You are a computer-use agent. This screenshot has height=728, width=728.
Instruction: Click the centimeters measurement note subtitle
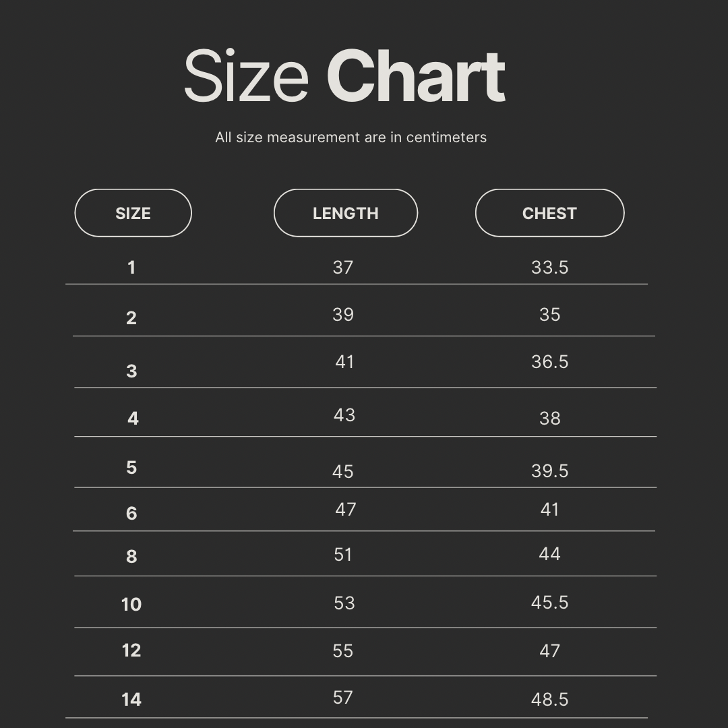[x=351, y=138]
